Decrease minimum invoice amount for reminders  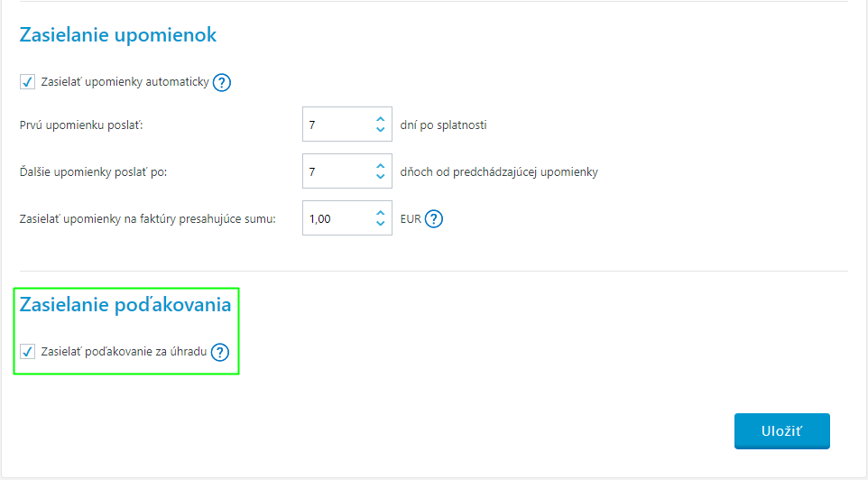pyautogui.click(x=380, y=224)
